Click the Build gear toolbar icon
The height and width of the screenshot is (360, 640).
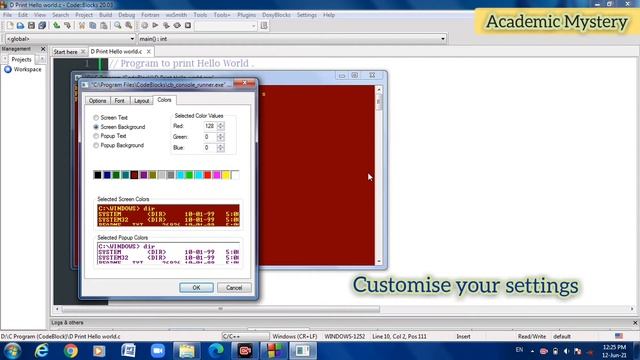(x=144, y=26)
